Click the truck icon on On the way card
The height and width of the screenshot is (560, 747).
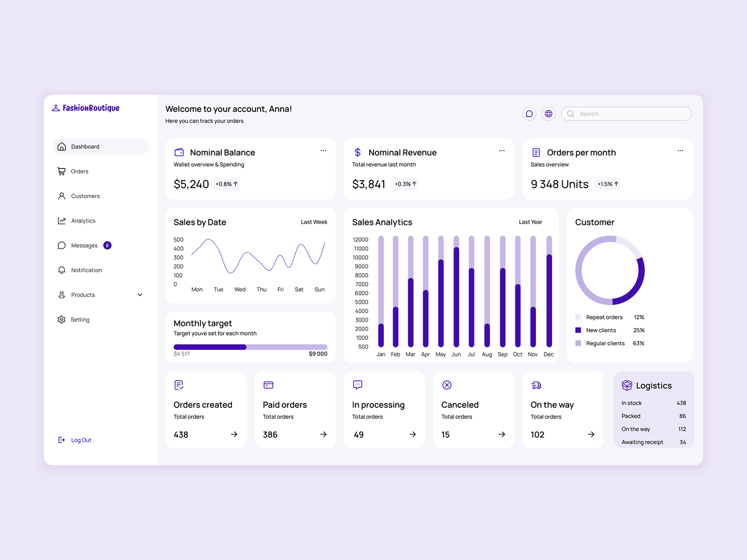[x=536, y=385]
